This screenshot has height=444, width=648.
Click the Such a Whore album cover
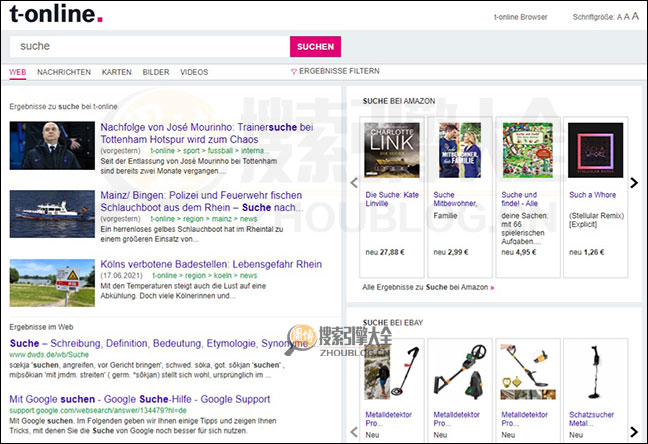[x=596, y=150]
